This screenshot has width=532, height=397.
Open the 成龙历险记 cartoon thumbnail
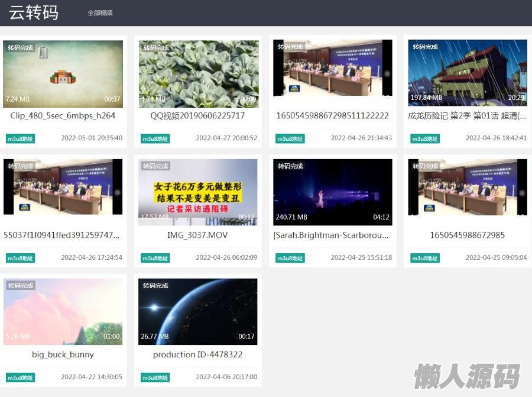[468, 73]
